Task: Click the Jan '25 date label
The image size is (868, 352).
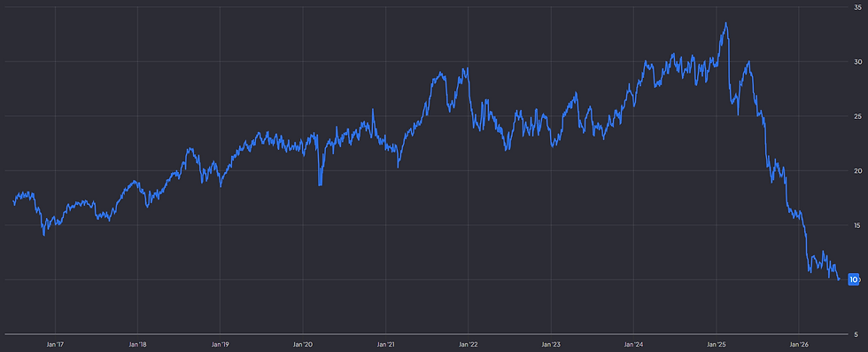Action: (x=717, y=344)
